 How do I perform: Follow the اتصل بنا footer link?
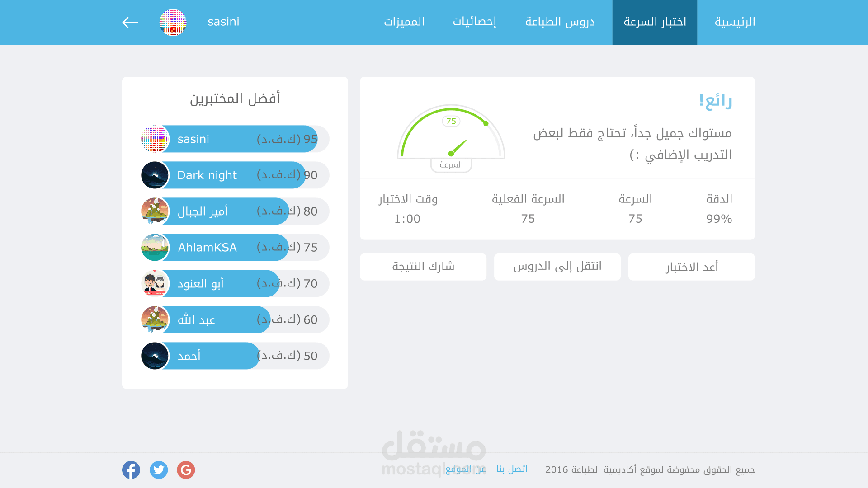pos(512,469)
